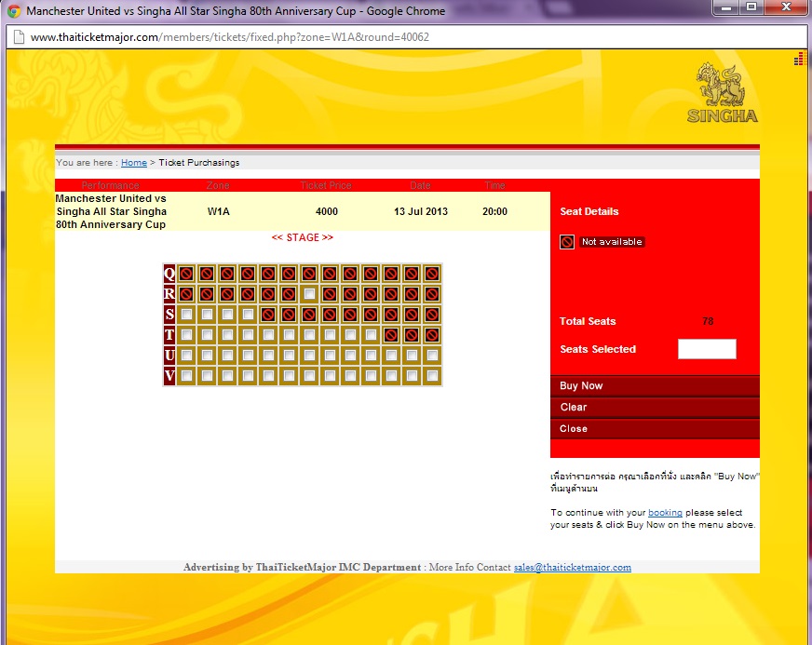Screen dimensions: 812x645
Task: Click the 4000 ticket price cell
Action: (x=327, y=211)
